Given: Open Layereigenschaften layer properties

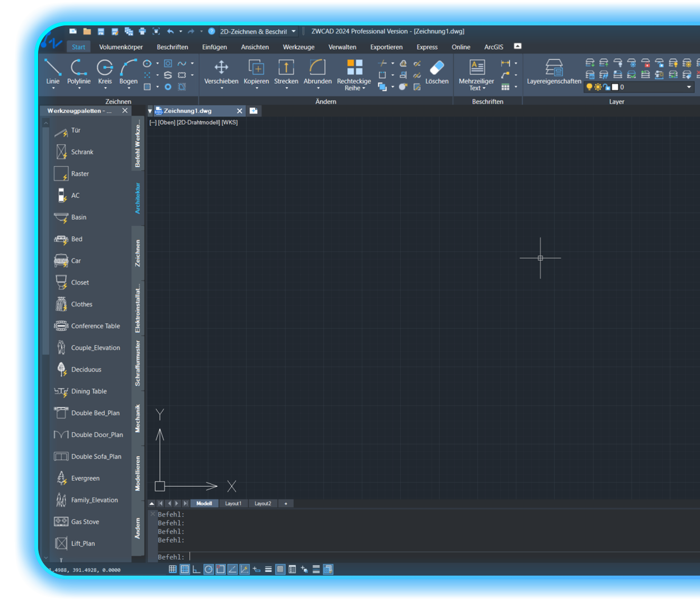Looking at the screenshot, I should [x=554, y=71].
